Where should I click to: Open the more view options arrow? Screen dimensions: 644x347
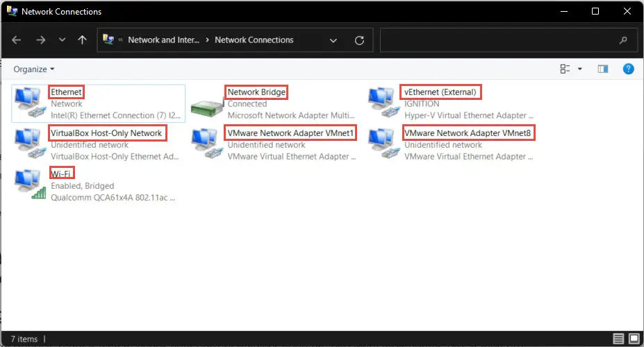(580, 69)
